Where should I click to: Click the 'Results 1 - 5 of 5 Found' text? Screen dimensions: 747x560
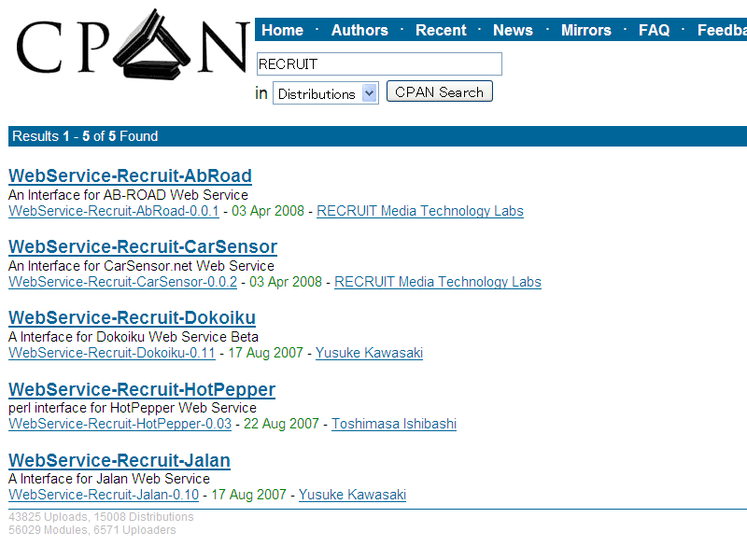tap(85, 136)
